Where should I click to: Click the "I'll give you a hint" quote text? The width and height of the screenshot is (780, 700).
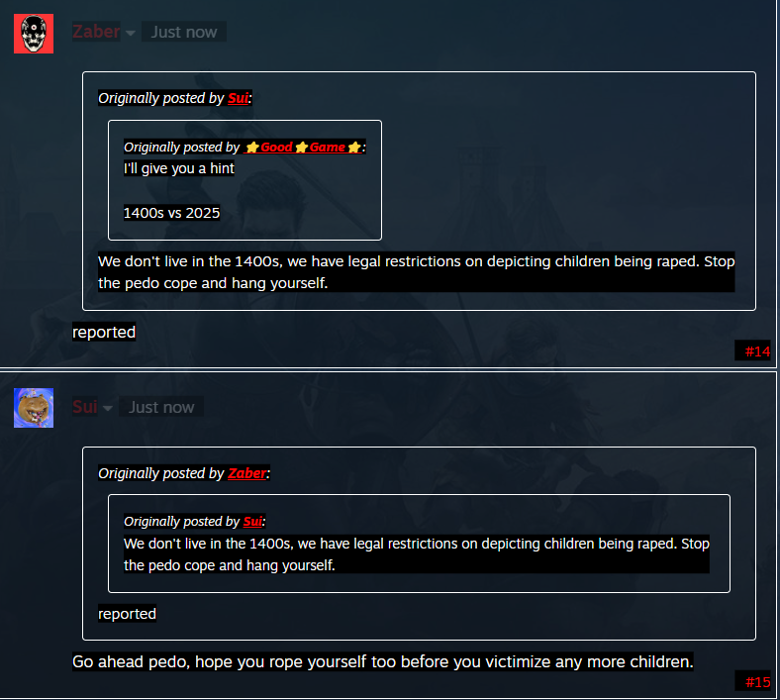[178, 168]
